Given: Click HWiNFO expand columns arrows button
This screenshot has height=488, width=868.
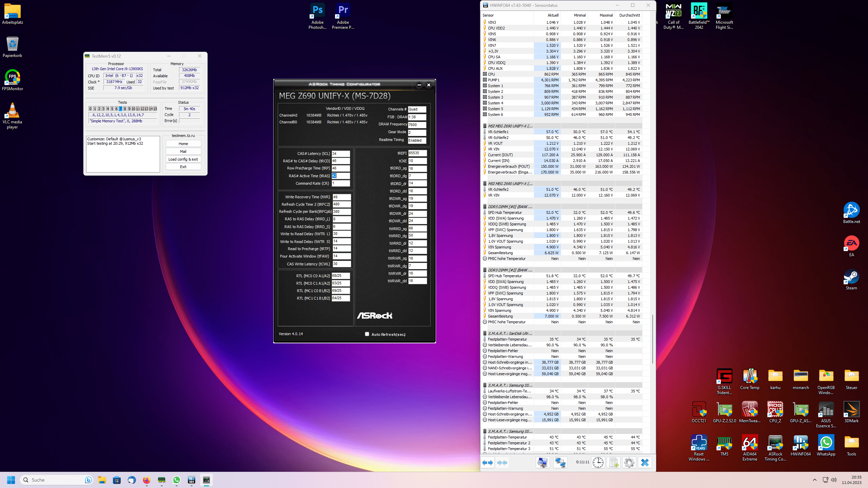Looking at the screenshot, I should [488, 463].
